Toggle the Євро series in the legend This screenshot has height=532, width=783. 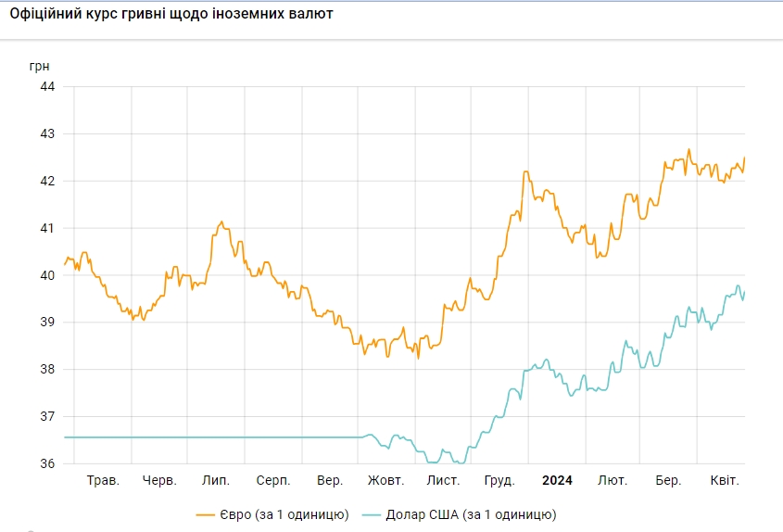pos(284,514)
